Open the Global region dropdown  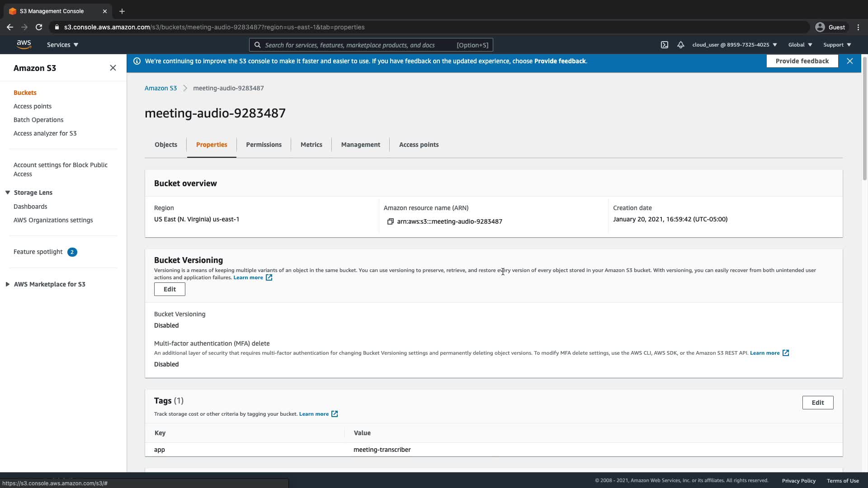pos(800,45)
